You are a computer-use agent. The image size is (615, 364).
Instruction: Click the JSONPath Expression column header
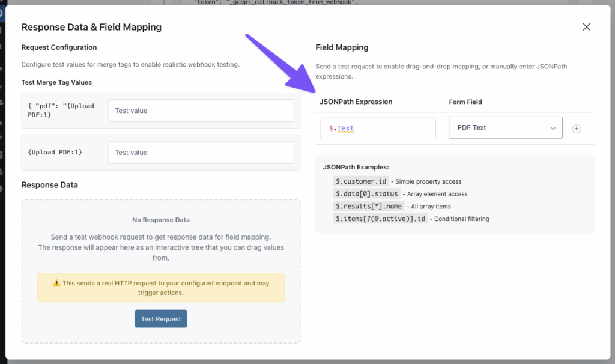pyautogui.click(x=357, y=102)
